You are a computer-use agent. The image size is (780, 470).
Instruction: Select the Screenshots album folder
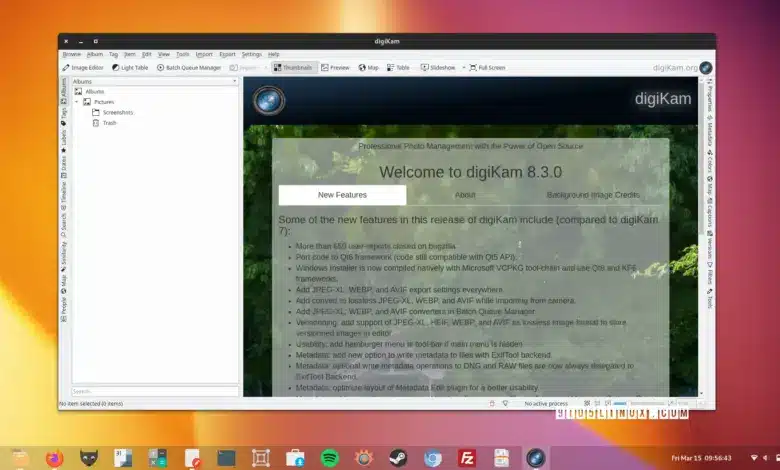(x=113, y=112)
